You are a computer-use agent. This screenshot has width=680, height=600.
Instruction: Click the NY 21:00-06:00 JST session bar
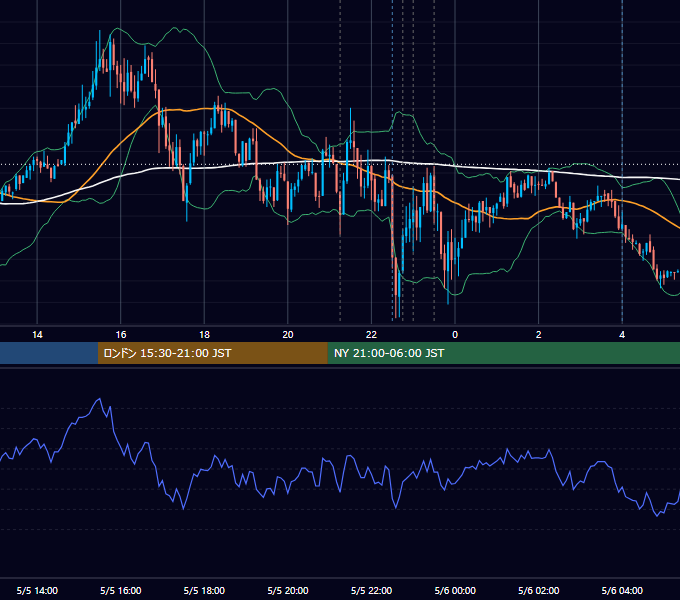click(503, 353)
